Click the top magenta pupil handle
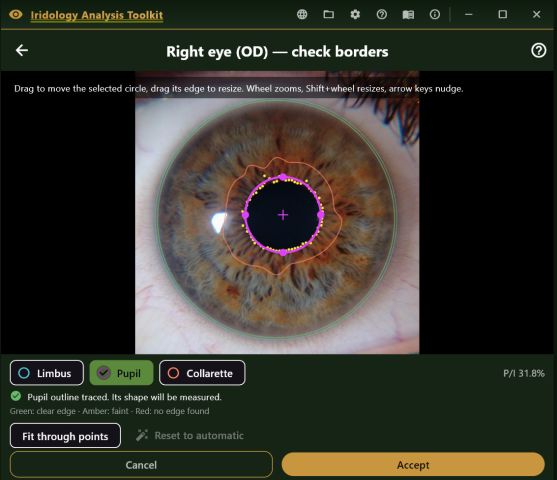 pyautogui.click(x=283, y=177)
